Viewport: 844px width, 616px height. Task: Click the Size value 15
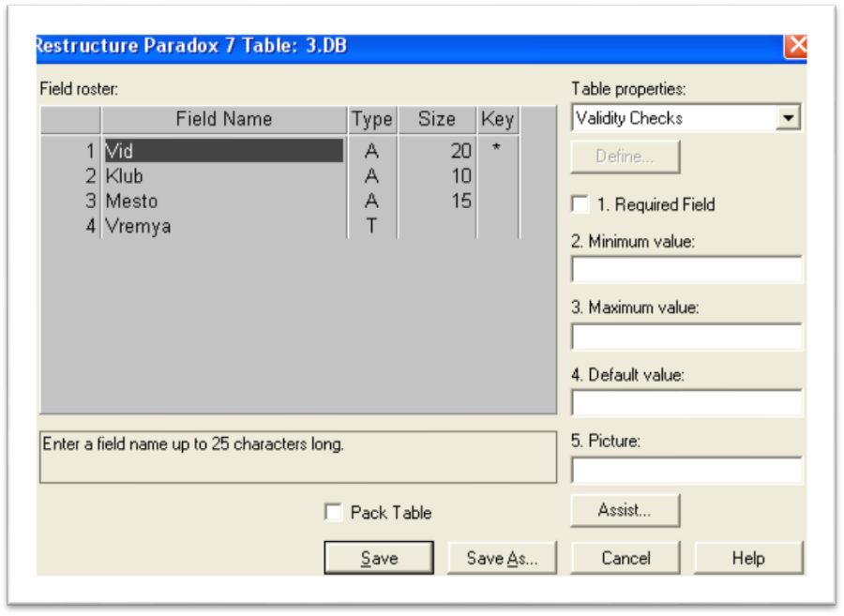click(x=460, y=202)
